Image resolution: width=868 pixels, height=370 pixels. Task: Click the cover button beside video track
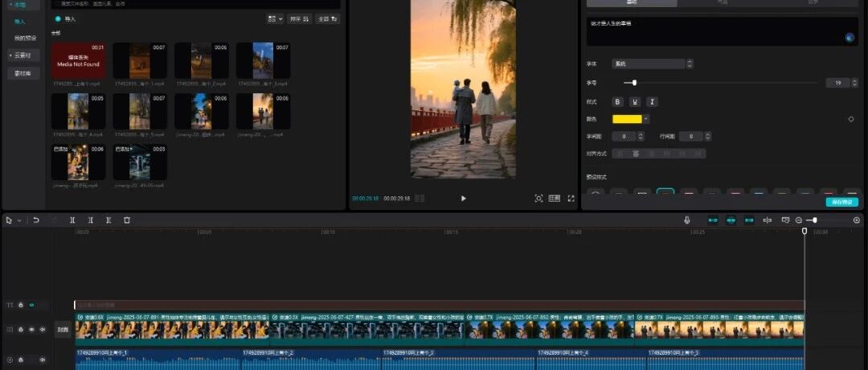63,330
